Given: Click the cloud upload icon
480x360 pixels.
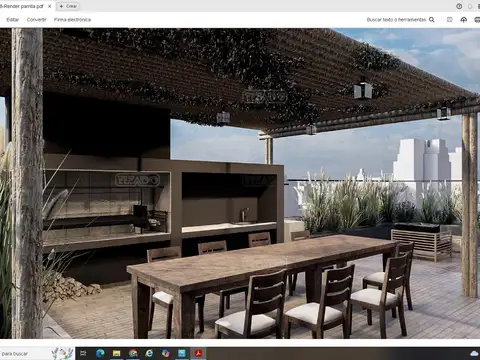Looking at the screenshot, I should tap(464, 20).
